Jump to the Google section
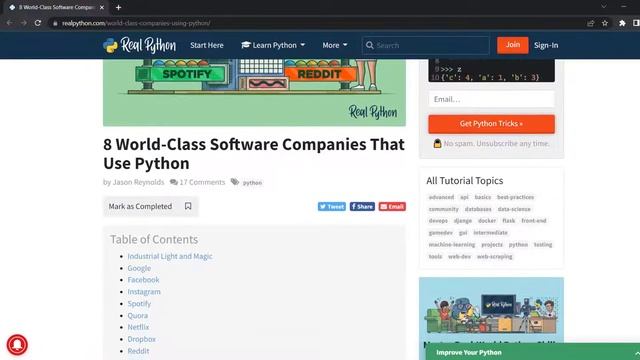 [139, 268]
